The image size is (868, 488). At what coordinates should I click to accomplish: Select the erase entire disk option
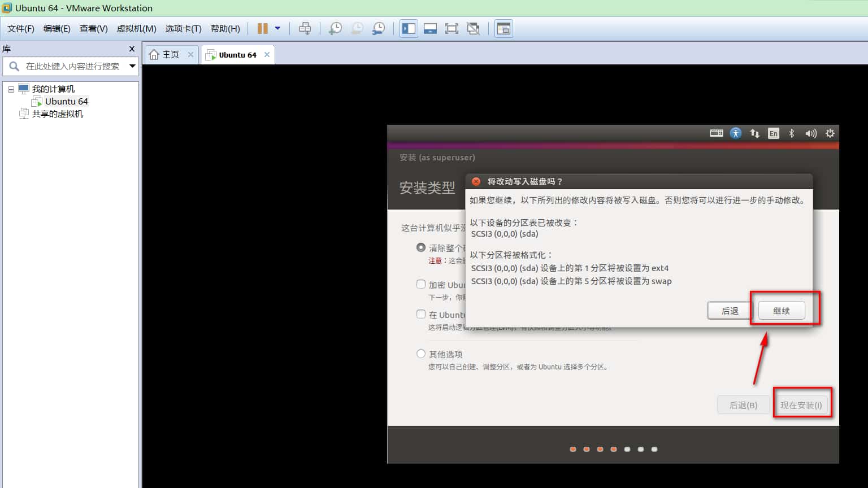click(x=421, y=247)
